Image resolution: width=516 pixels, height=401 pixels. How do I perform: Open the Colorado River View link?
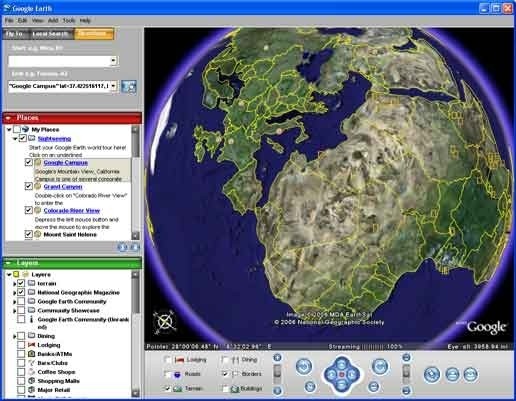(72, 211)
